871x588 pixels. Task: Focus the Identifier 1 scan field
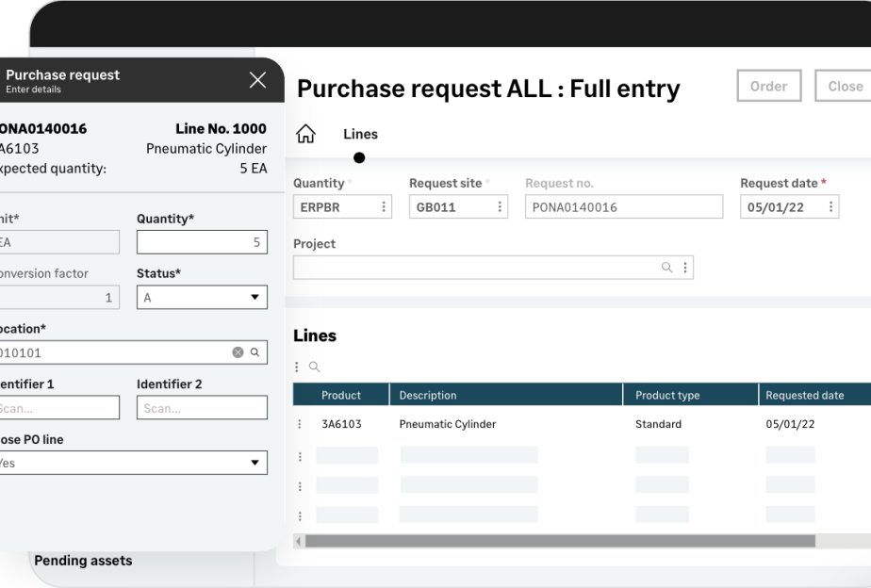tap(58, 407)
